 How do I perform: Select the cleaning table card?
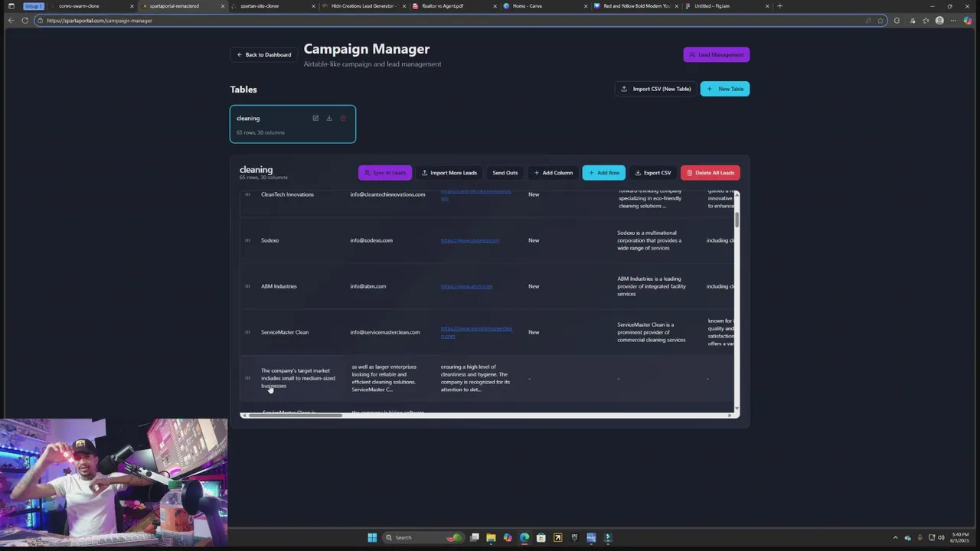292,124
